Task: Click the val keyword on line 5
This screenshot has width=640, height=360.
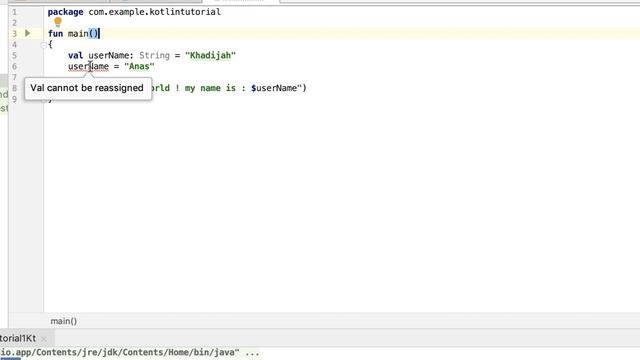Action: point(76,55)
